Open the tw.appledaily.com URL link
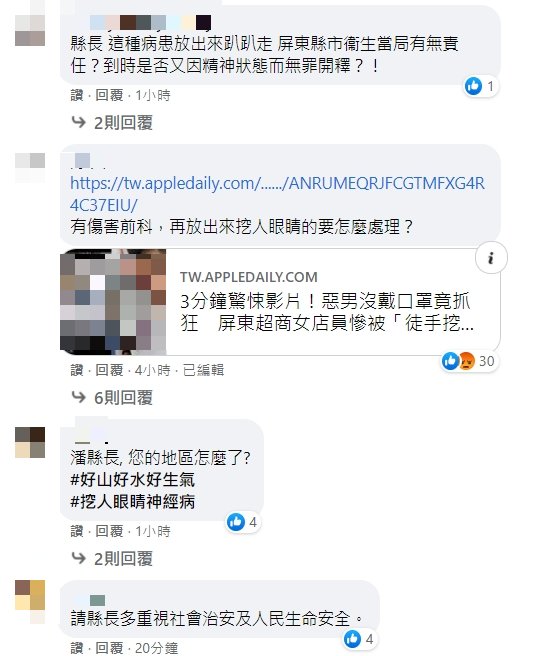Viewport: 542px width, 656px height. (x=277, y=194)
